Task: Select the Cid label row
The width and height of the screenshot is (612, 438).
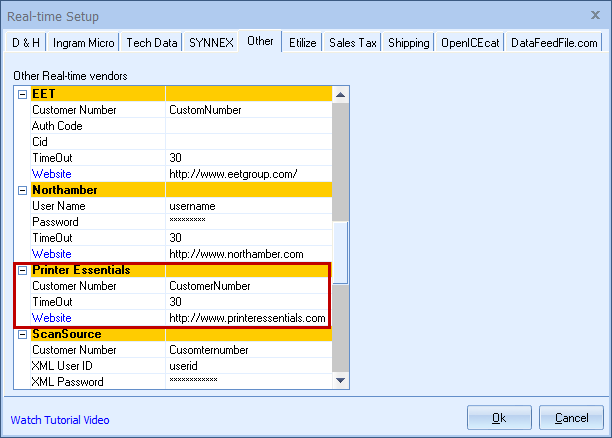Action: [98, 142]
